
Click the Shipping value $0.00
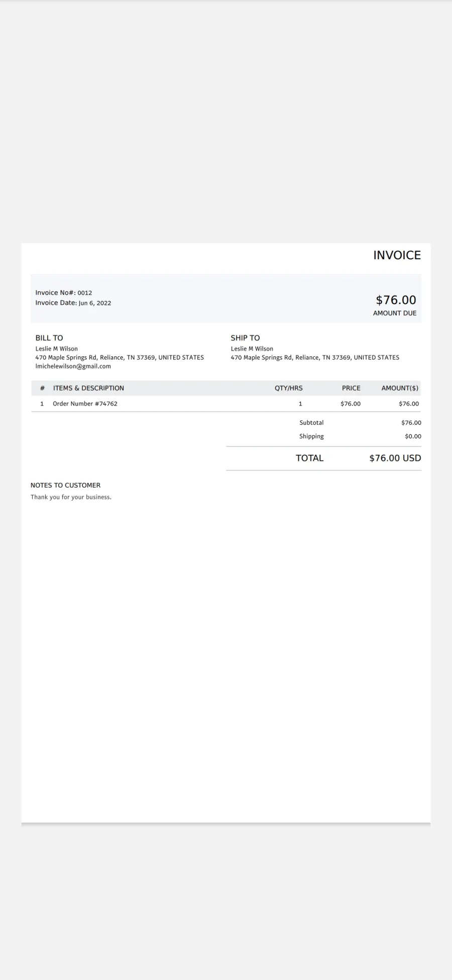[x=413, y=436]
